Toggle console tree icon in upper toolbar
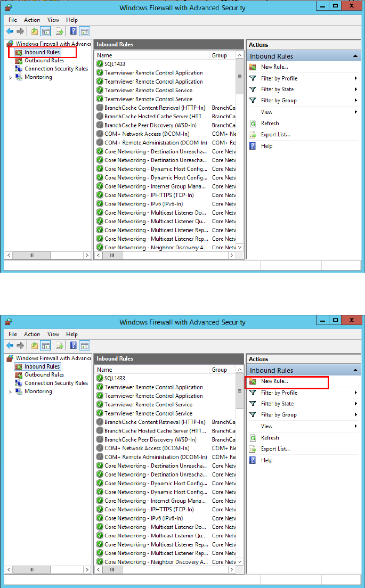 (x=45, y=31)
